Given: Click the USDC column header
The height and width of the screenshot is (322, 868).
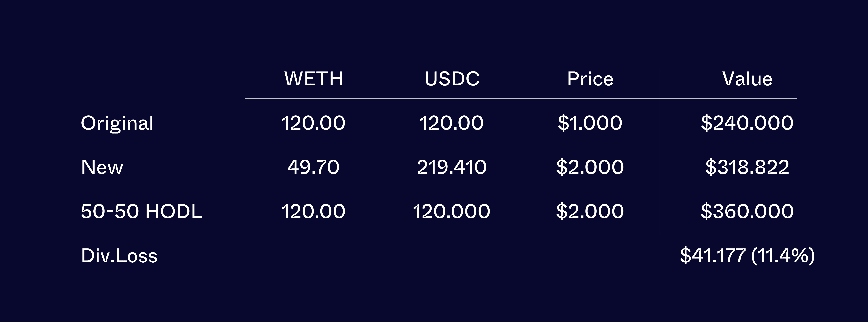Looking at the screenshot, I should (x=452, y=79).
